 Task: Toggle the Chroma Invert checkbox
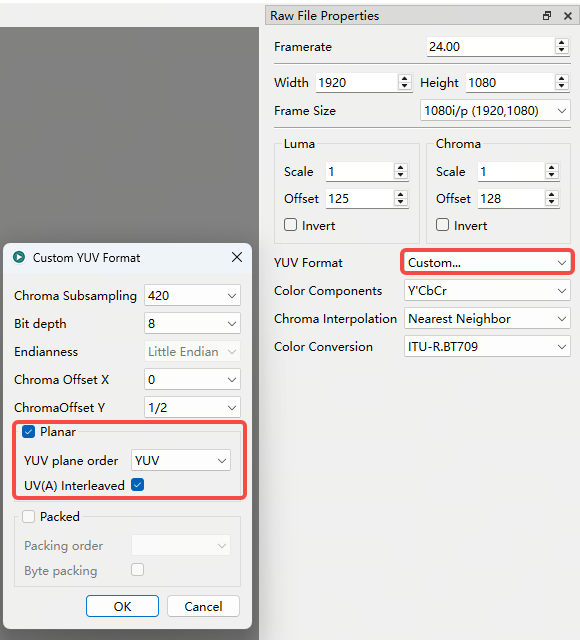point(442,225)
